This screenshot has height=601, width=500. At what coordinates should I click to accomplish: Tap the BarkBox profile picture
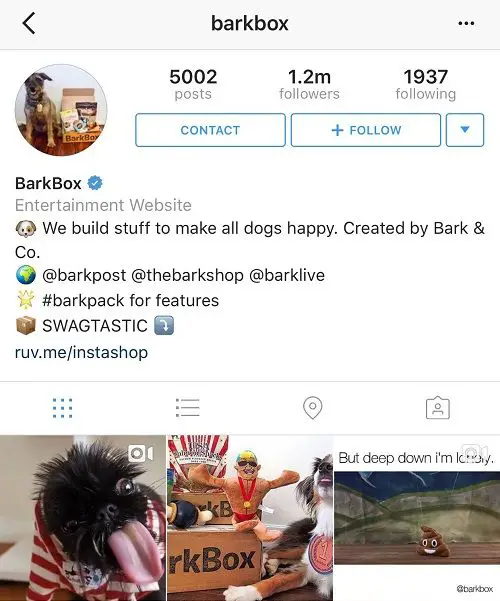point(61,110)
